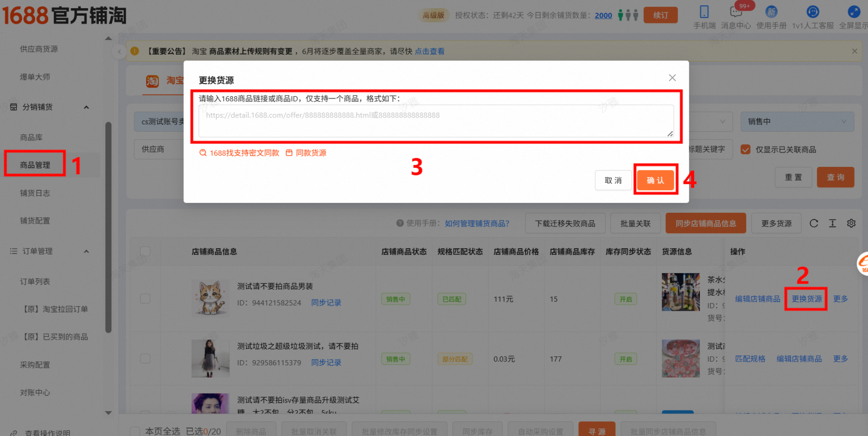
Task: Click the Taobao logo icon on the tab
Action: point(152,81)
